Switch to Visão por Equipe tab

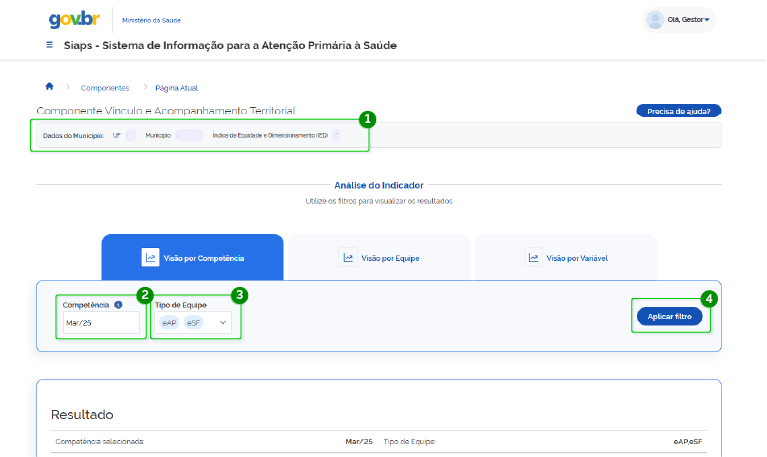click(378, 257)
